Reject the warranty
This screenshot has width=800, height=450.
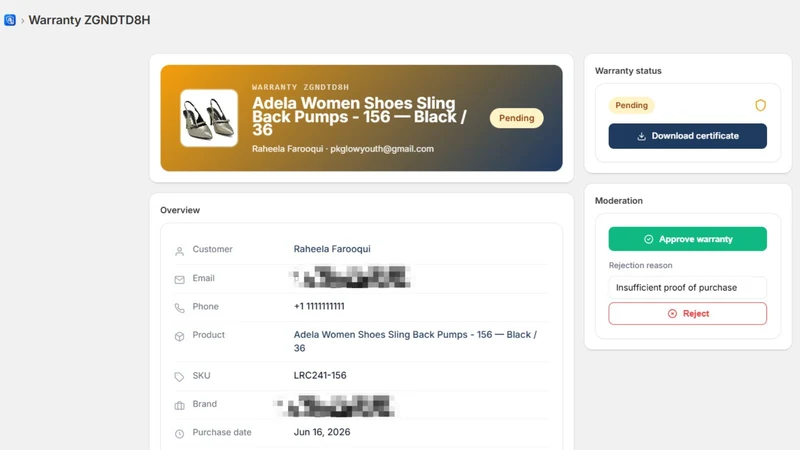click(x=687, y=313)
